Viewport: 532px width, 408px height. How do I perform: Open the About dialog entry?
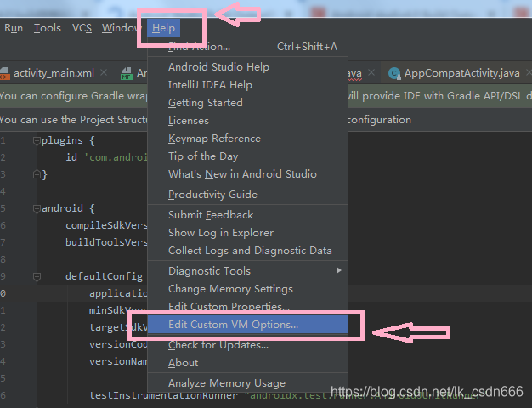[x=247, y=363]
